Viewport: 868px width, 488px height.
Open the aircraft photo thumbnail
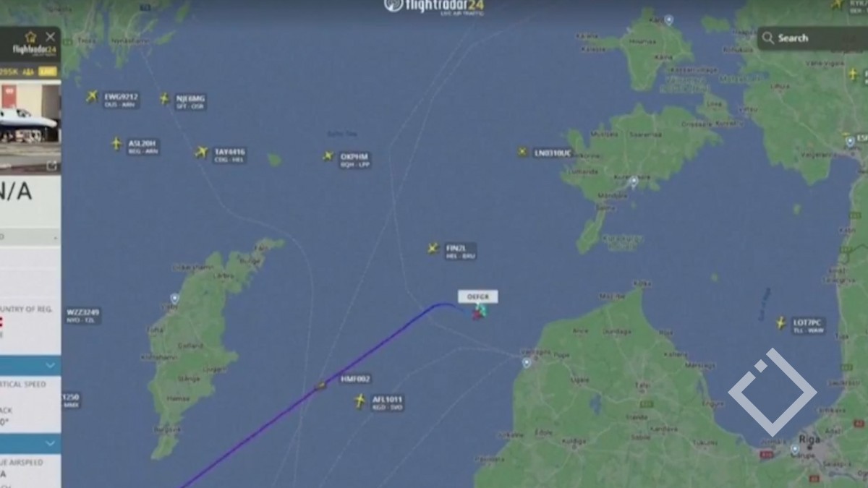29,119
